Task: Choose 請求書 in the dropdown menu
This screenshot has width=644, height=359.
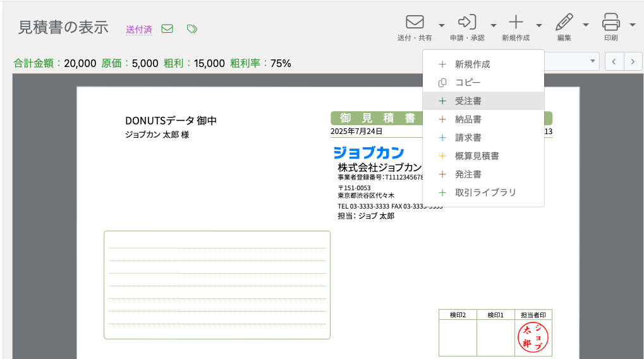Action: 468,138
